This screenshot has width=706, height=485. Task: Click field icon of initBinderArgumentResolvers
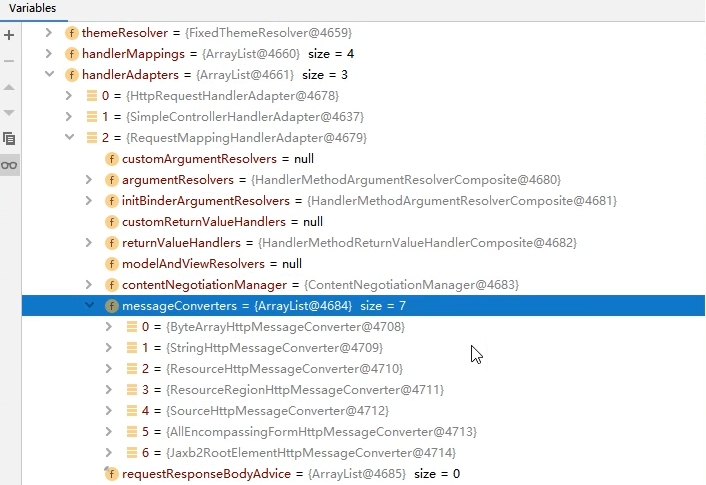pos(111,201)
